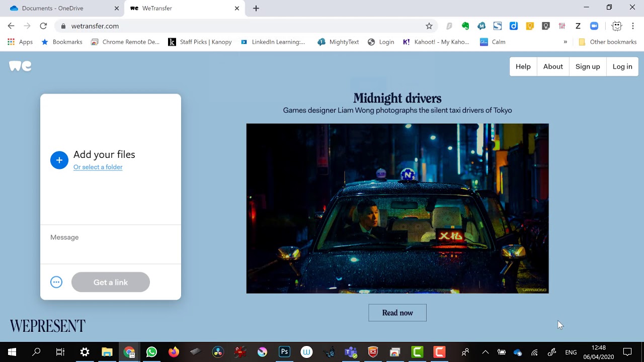
Task: Launch Photoshop from the taskbar
Action: pos(284,352)
